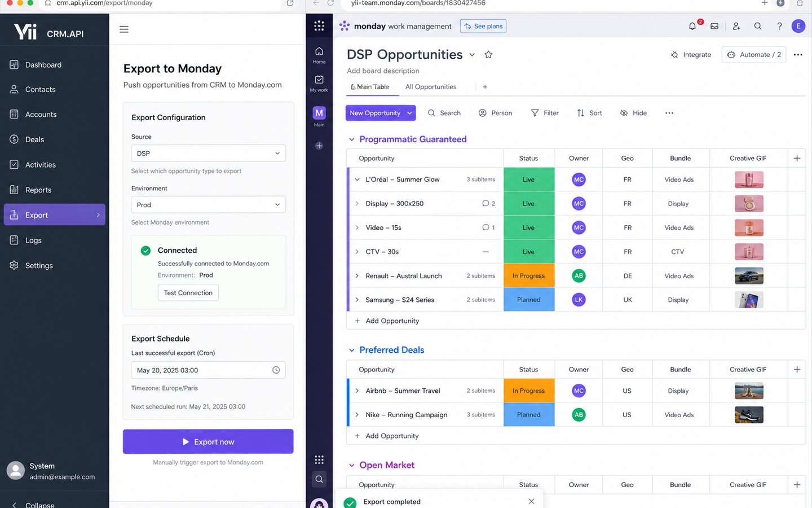This screenshot has width=812, height=508.
Task: Click the Hide columns tool
Action: [x=633, y=113]
